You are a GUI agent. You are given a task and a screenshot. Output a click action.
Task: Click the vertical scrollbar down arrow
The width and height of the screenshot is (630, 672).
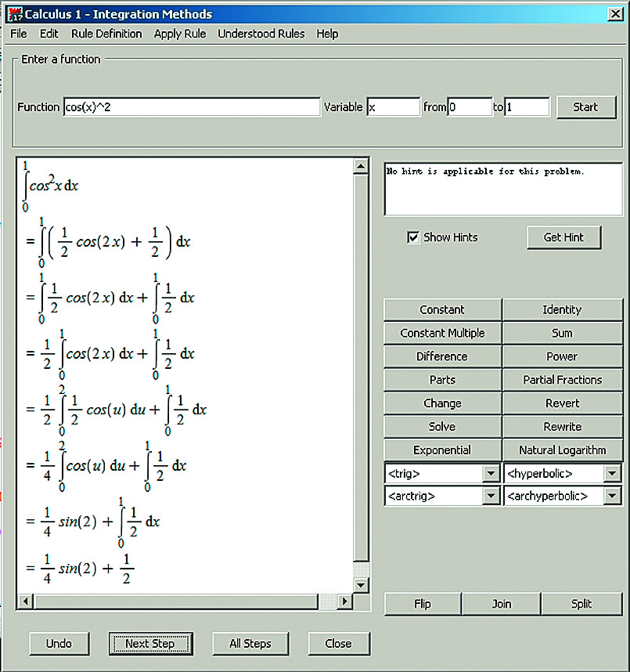[361, 584]
